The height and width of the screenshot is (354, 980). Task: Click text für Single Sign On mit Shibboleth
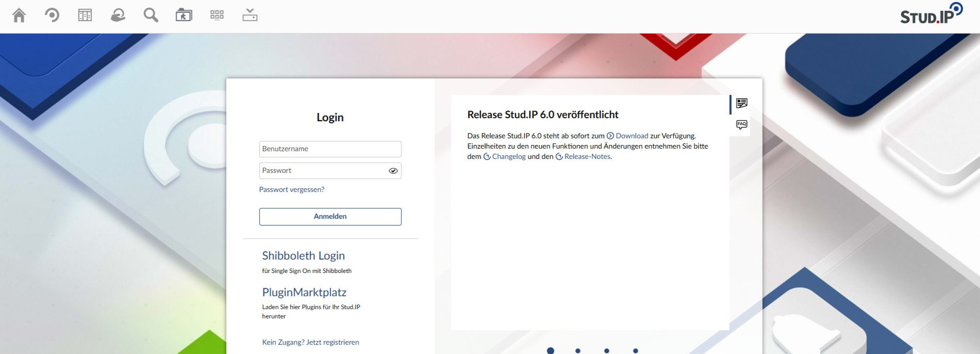(x=307, y=271)
